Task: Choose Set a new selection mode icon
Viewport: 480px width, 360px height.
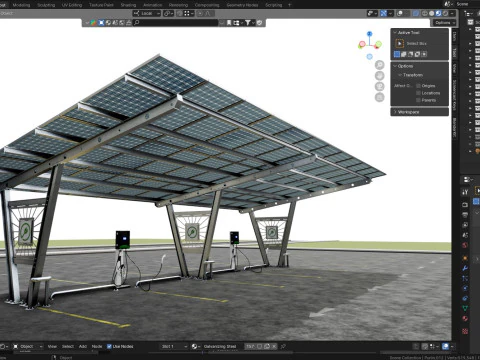Action: click(x=397, y=54)
